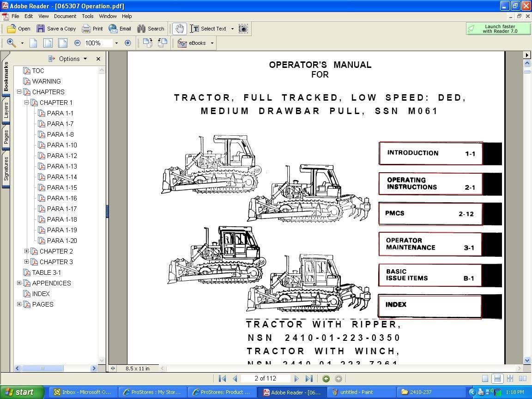Open the Tools menu

pos(88,16)
